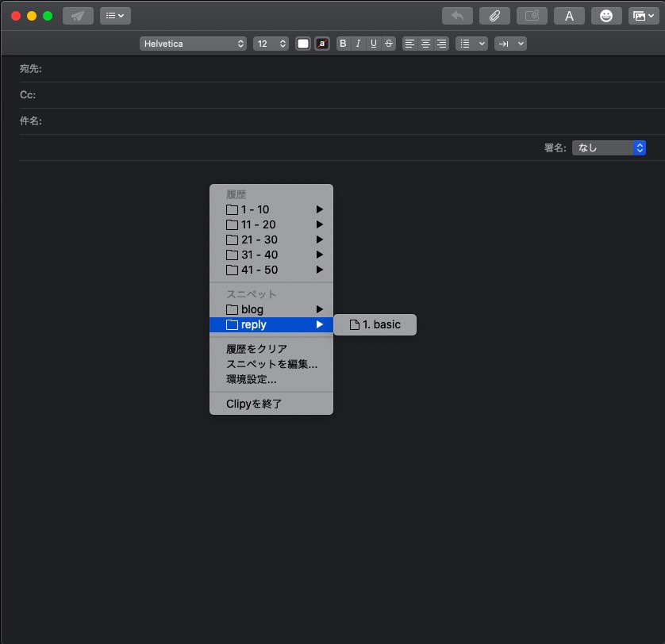Screen dimensions: 665x644
Task: Expand the 21 - 30 history folder
Action: (271, 240)
